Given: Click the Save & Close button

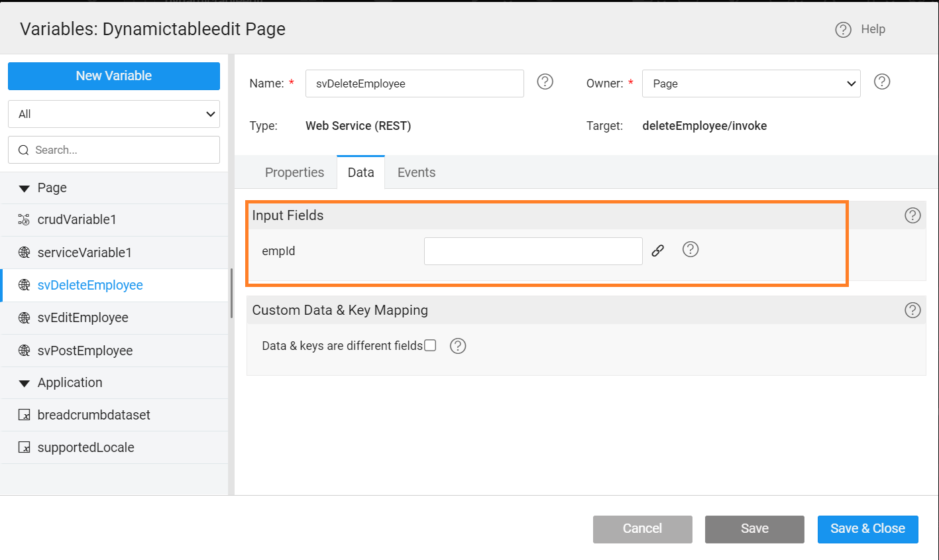Looking at the screenshot, I should 867,529.
